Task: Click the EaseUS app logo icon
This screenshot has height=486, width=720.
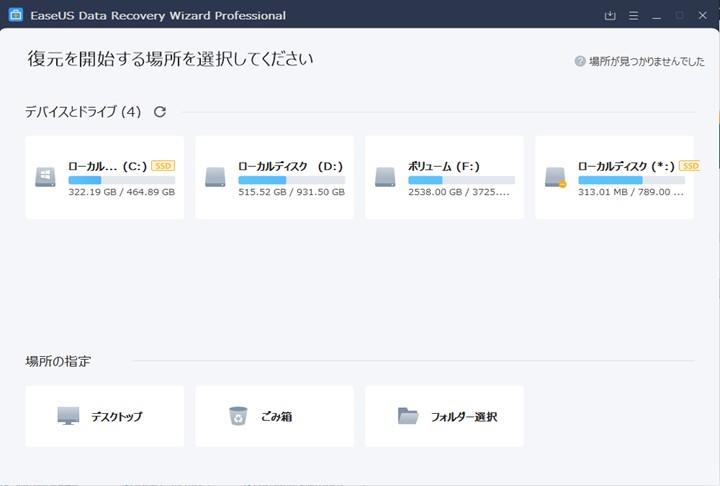Action: click(x=16, y=15)
